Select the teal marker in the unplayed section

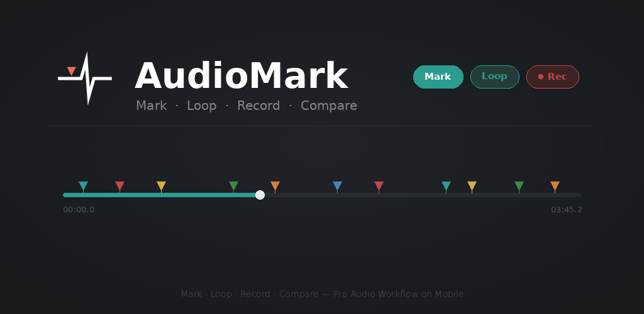point(446,187)
